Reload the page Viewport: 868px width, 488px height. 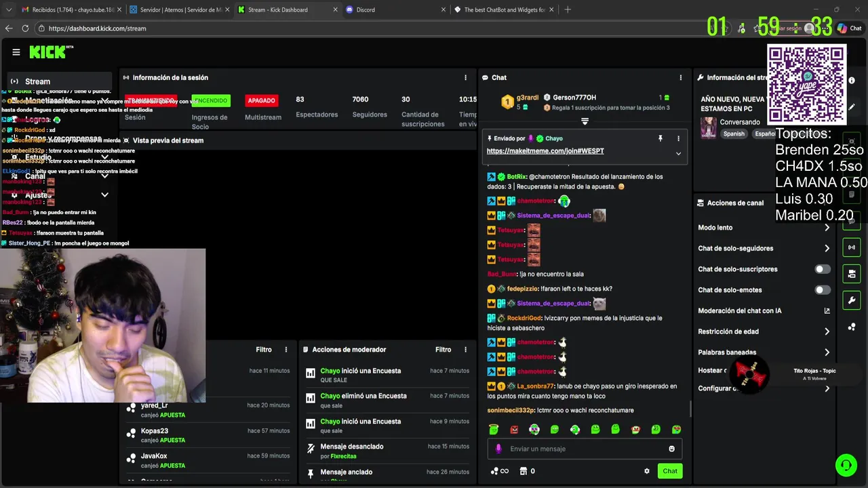coord(25,28)
